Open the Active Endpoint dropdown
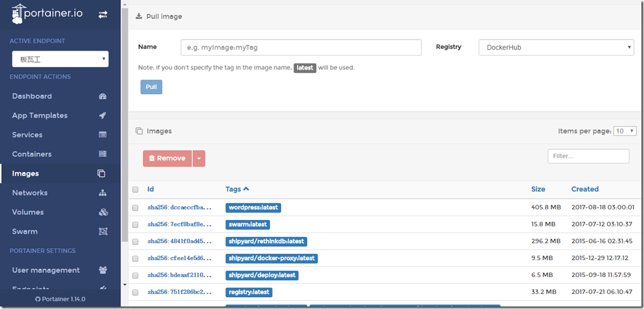644x309 pixels. click(x=60, y=59)
